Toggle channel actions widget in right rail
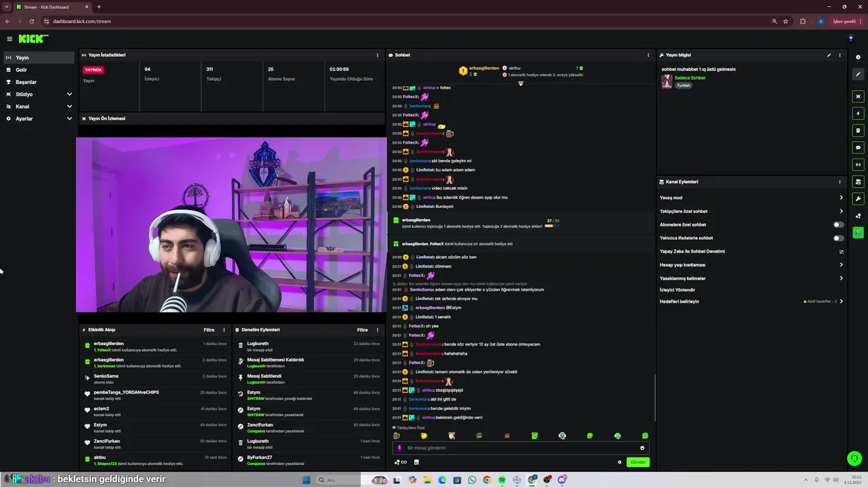The image size is (868, 488). tap(858, 182)
